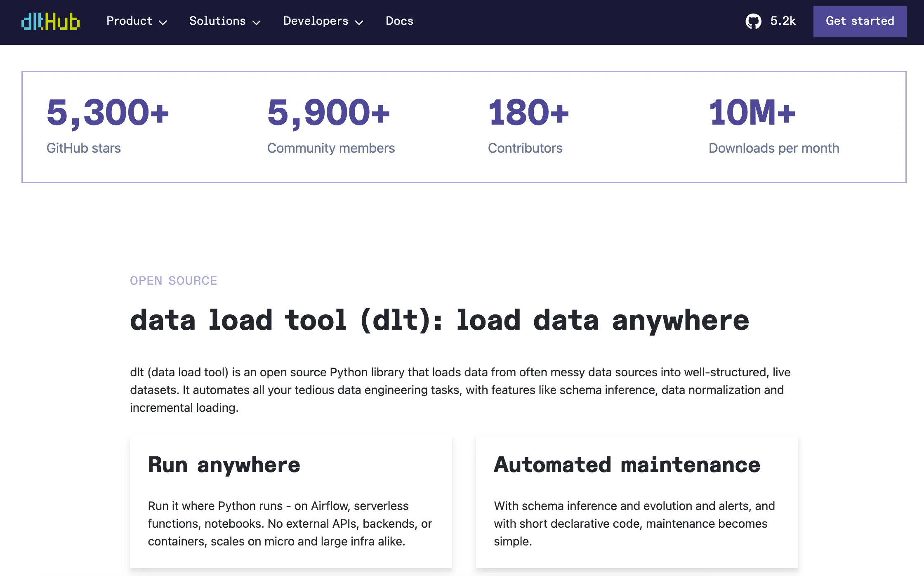Expand the Solutions dropdown chevron

(x=257, y=22)
